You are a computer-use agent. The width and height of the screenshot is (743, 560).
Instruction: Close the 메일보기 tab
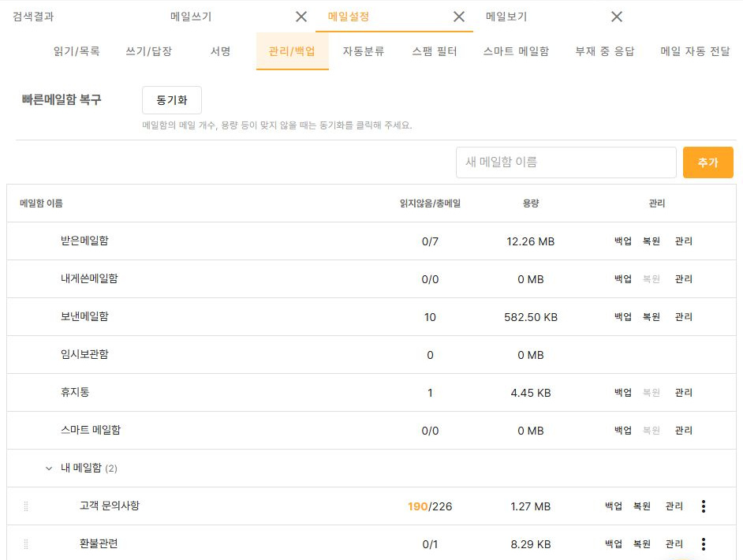pos(617,17)
